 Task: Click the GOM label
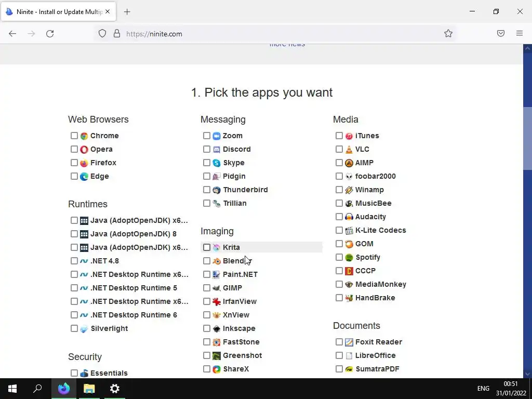click(364, 244)
